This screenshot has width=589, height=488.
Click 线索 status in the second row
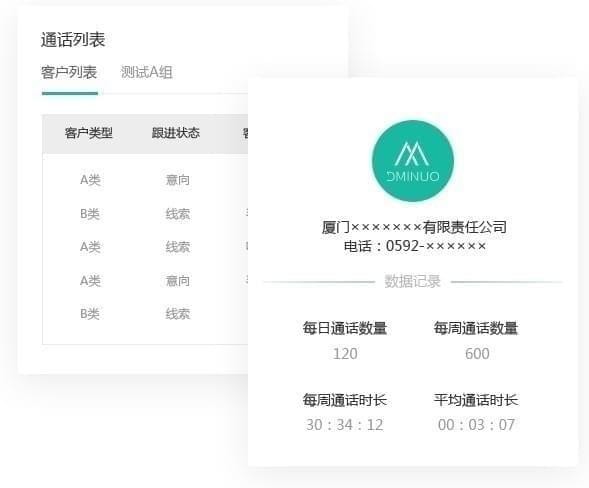pos(178,214)
